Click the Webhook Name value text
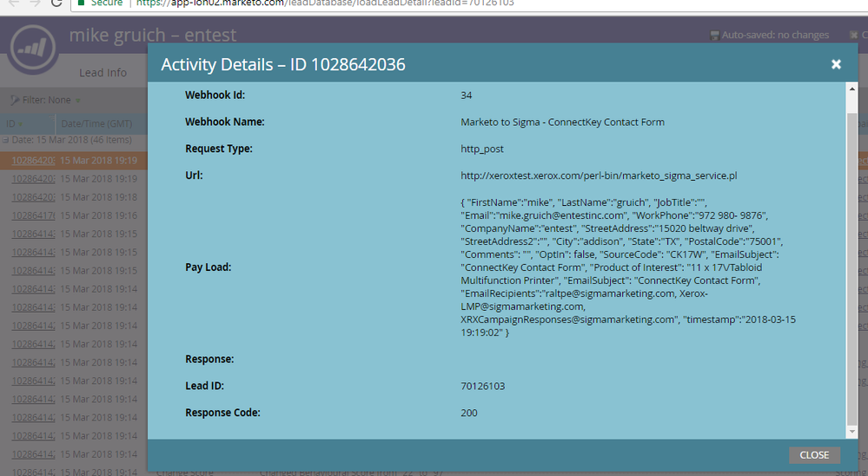 pyautogui.click(x=562, y=122)
